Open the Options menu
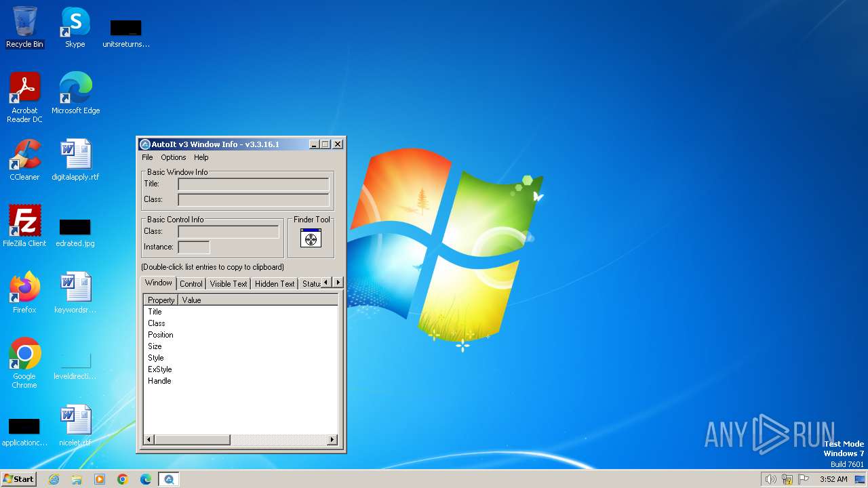The image size is (868, 488). [x=174, y=157]
